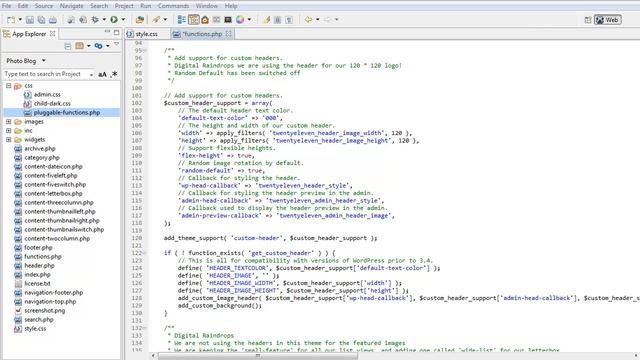Image resolution: width=640 pixels, height=360 pixels.
Task: Click the Save All toolbar icon
Action: (x=41, y=20)
